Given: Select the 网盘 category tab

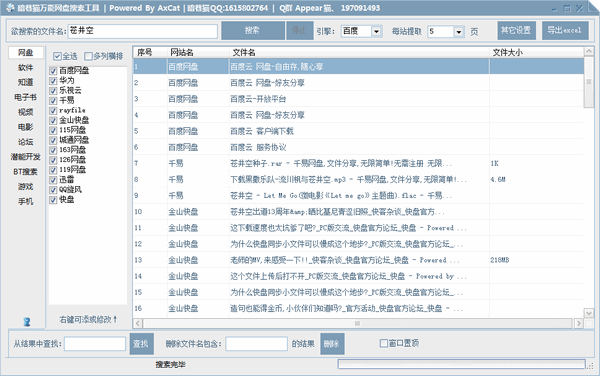Looking at the screenshot, I should click(26, 53).
